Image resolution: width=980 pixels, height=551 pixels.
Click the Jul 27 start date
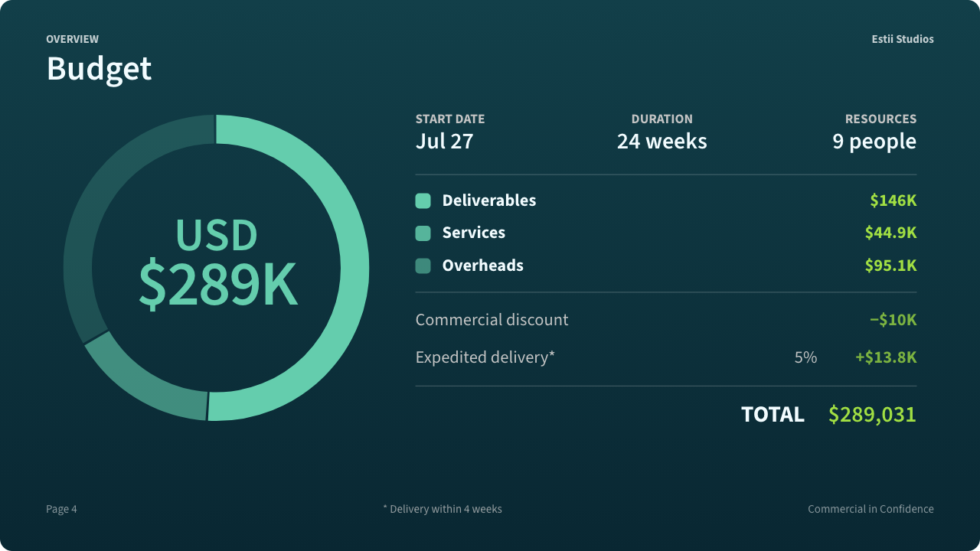click(445, 142)
